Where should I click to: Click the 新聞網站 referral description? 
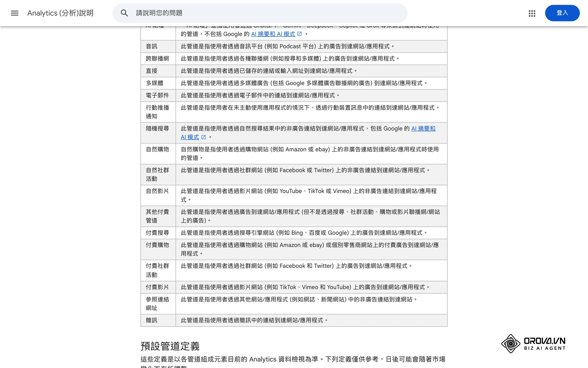(299, 299)
